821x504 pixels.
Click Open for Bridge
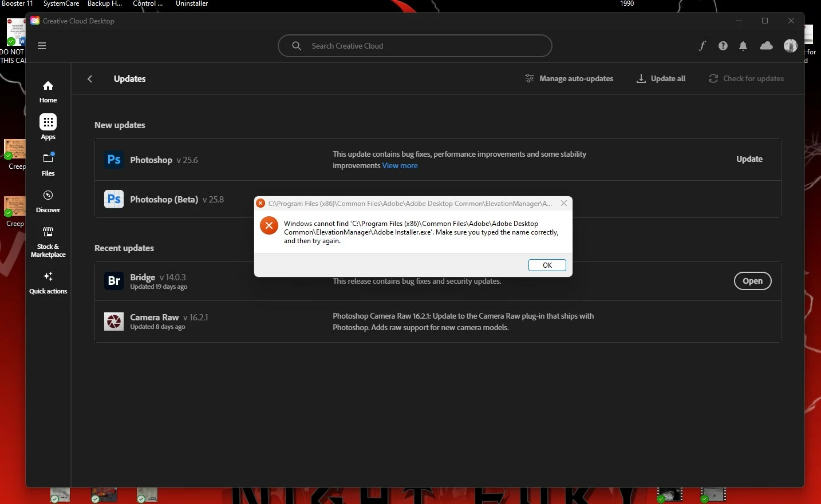(753, 281)
